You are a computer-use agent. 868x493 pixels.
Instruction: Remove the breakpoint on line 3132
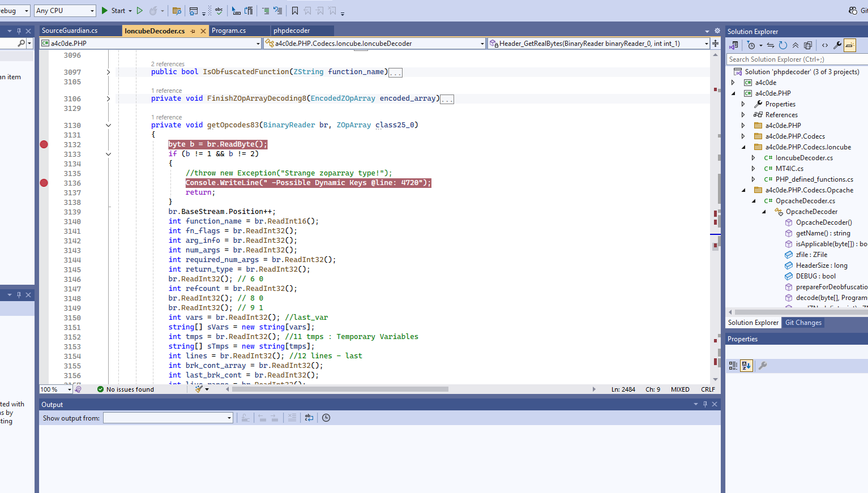[44, 144]
